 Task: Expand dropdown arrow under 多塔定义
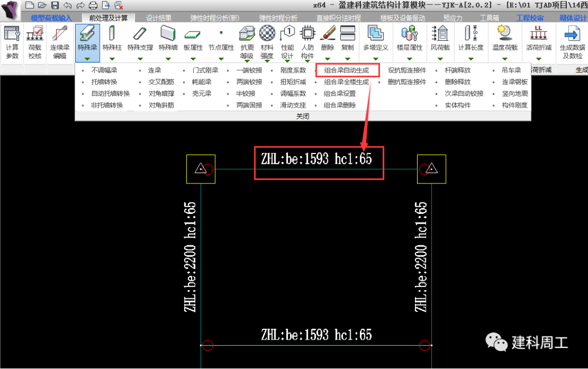point(375,59)
